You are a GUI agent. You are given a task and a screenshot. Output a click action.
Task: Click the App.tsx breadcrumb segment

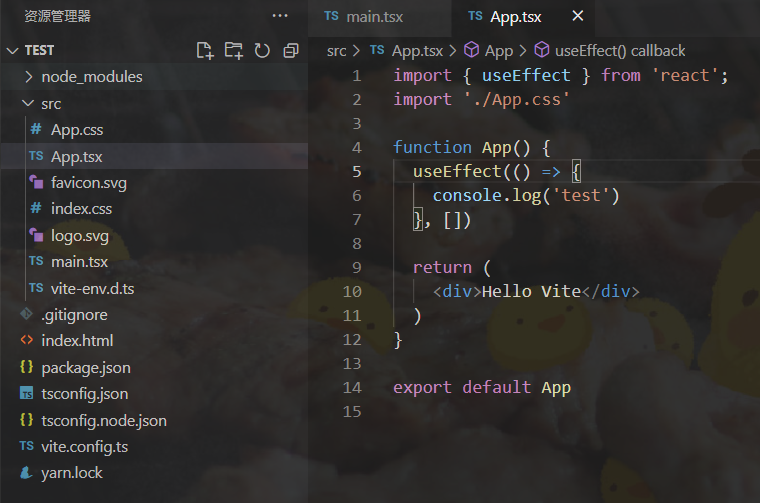417,51
